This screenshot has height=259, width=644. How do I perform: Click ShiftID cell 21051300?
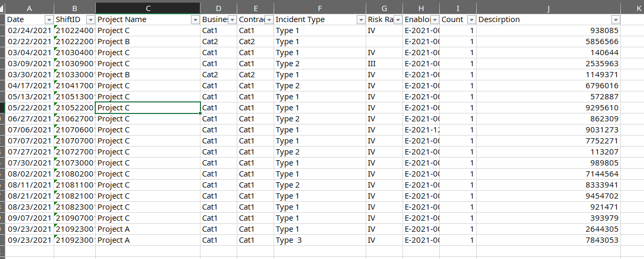point(75,97)
